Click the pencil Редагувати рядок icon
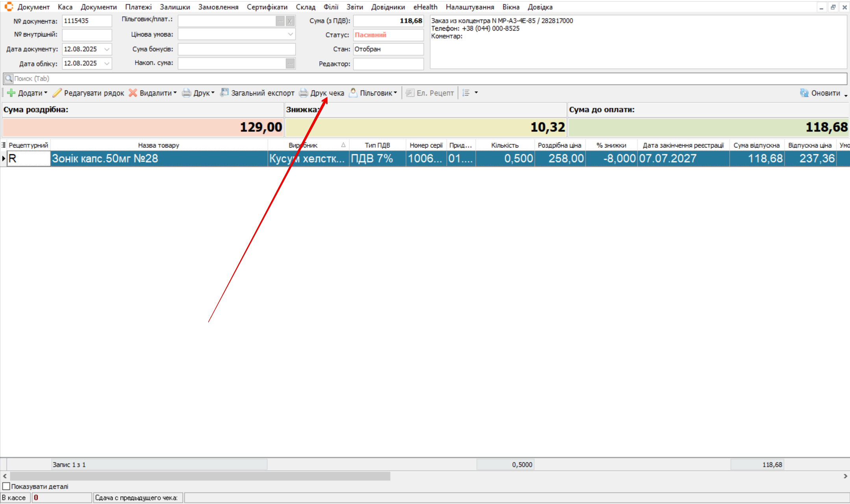850x504 pixels. 57,93
